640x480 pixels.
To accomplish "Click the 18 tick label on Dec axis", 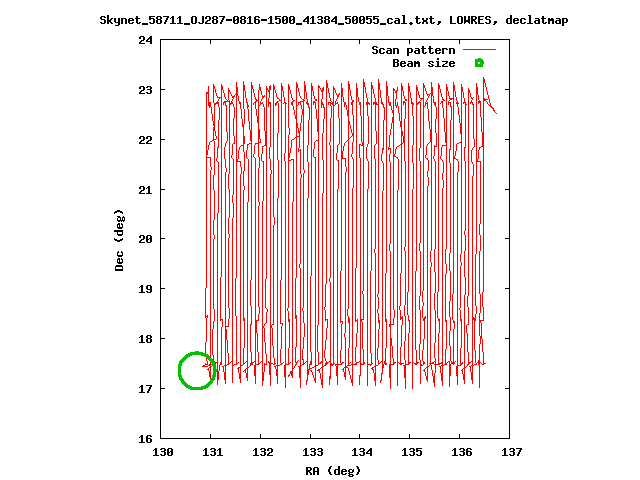I will point(145,339).
